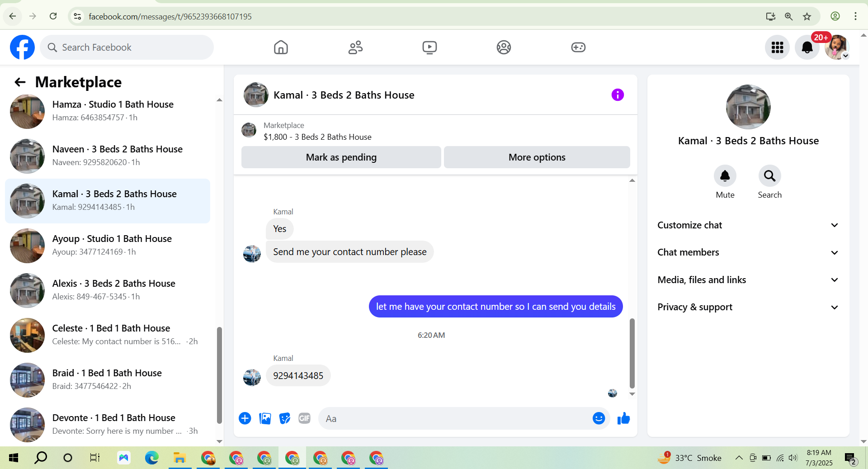Open Devonte 1 Bed 1 Bath House chat

pyautogui.click(x=108, y=425)
